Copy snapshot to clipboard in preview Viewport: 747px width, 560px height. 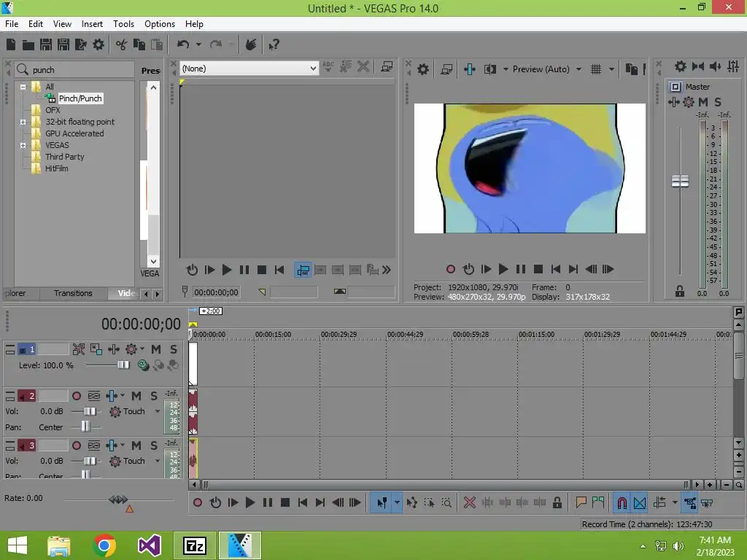pos(631,69)
